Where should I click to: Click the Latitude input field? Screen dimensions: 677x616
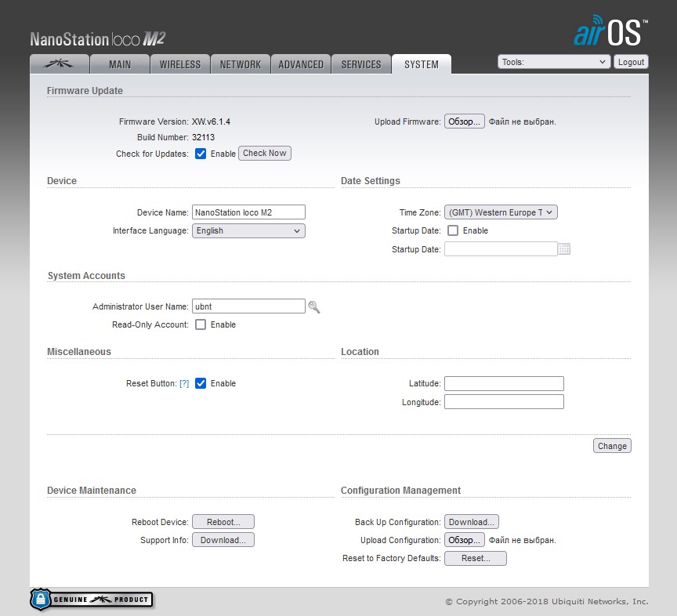pyautogui.click(x=504, y=383)
